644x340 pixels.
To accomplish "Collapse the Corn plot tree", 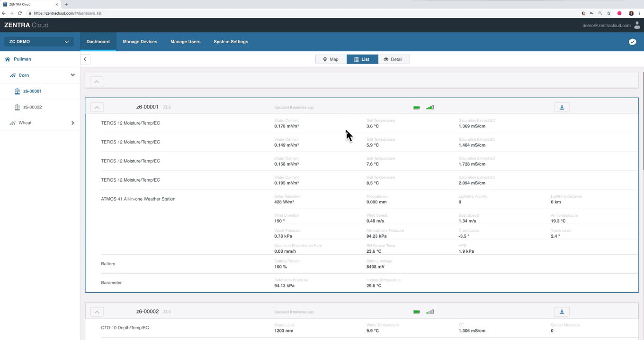I will pyautogui.click(x=72, y=75).
